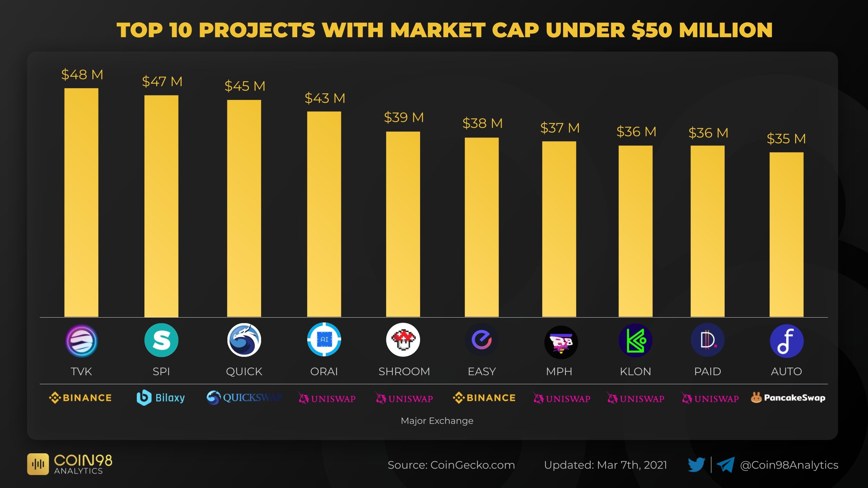Click the Twitter bird icon

696,465
